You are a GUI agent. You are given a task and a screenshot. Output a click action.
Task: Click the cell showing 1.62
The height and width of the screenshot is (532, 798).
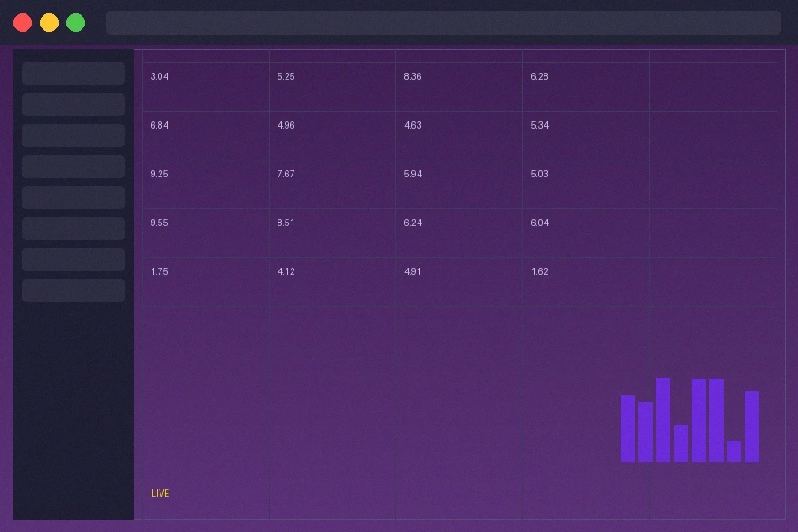coord(539,272)
